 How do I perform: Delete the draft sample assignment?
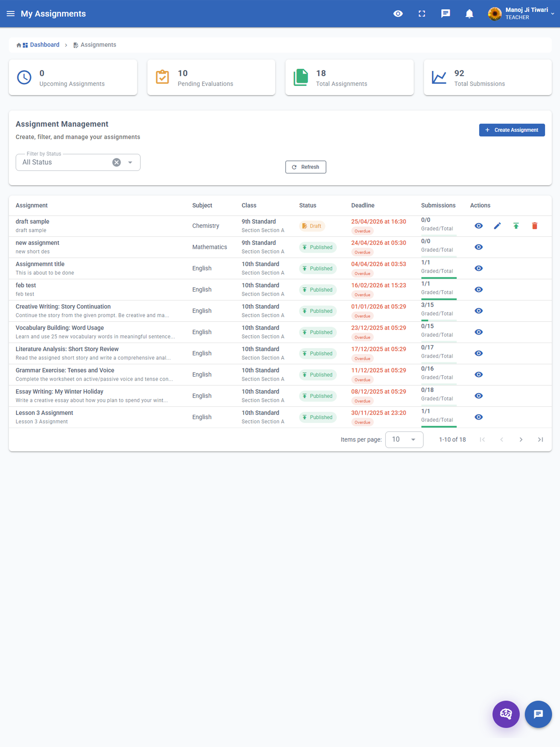click(x=534, y=226)
